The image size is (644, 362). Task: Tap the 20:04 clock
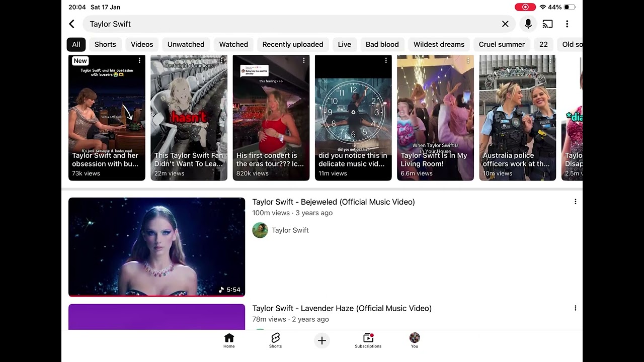(77, 7)
